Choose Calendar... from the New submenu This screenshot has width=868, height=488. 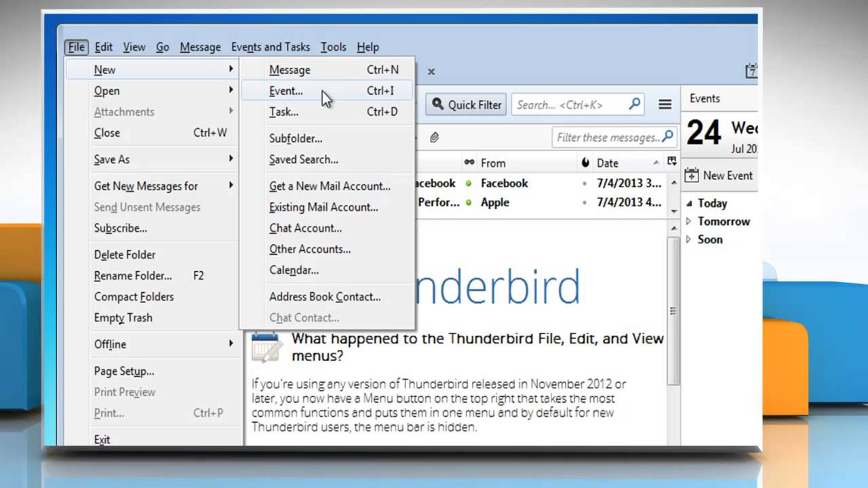click(328, 270)
